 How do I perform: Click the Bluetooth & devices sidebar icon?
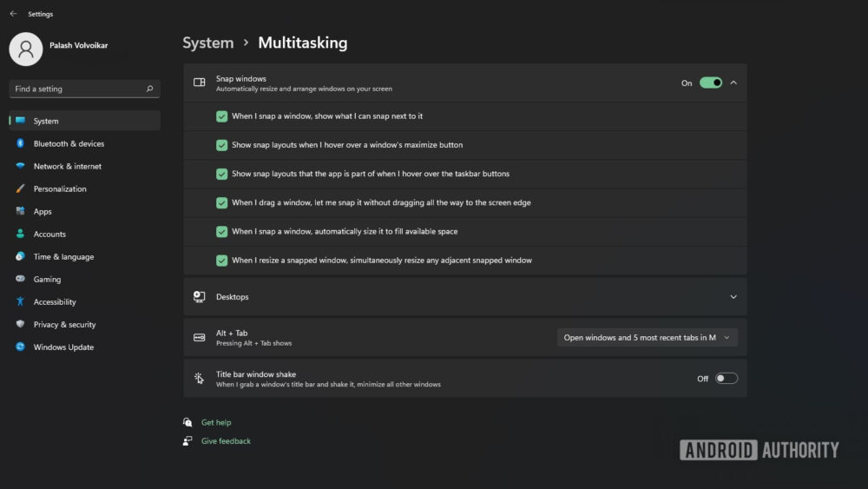tap(20, 143)
